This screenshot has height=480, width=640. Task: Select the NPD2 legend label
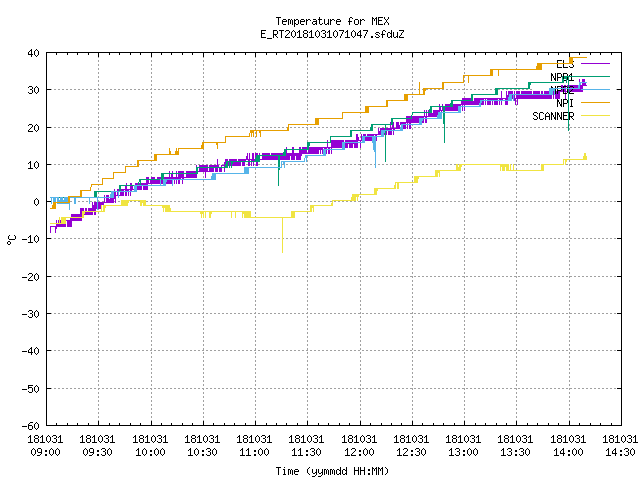click(x=562, y=90)
